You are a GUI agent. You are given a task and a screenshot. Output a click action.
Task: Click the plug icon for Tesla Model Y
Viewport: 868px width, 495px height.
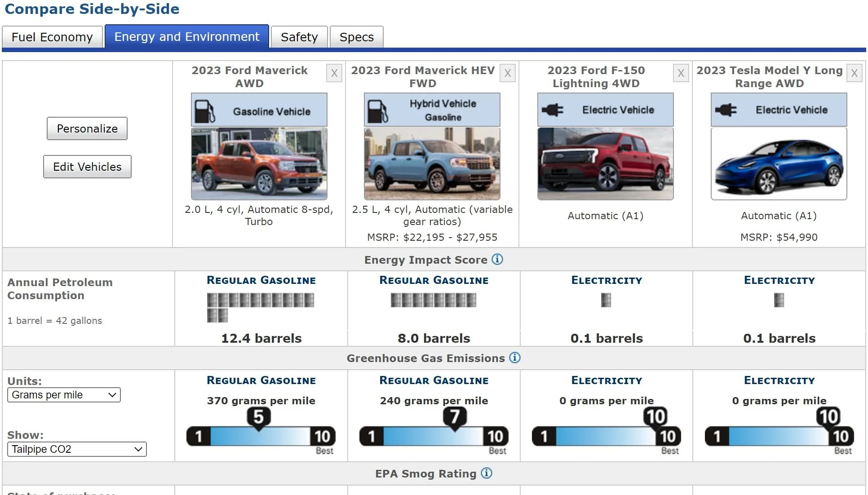(726, 110)
